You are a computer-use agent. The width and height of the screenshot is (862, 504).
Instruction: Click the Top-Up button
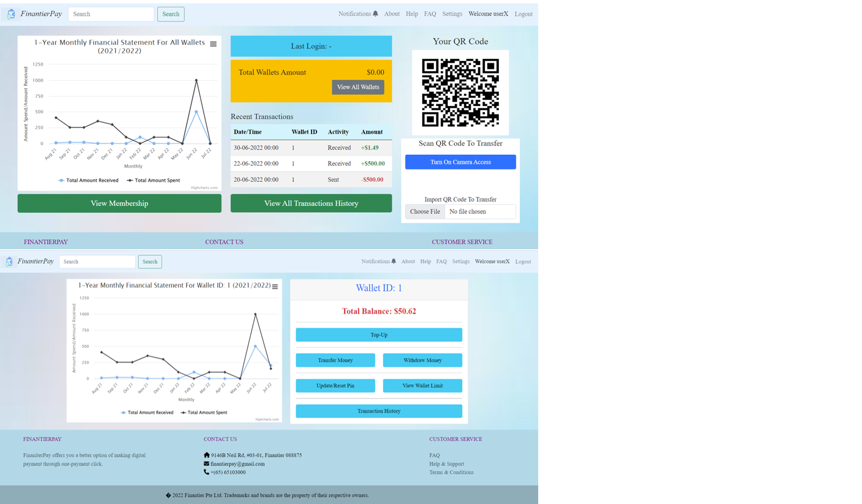(x=379, y=335)
